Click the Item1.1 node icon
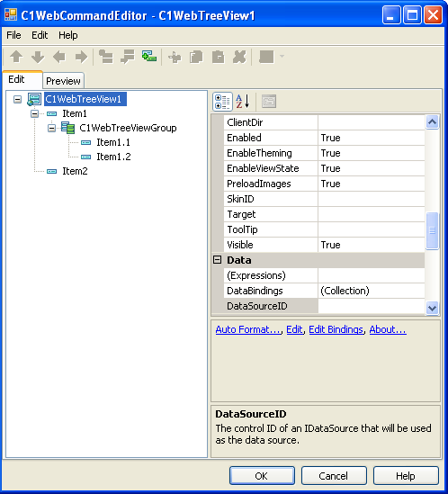Image resolution: width=448 pixels, height=494 pixels. (86, 143)
